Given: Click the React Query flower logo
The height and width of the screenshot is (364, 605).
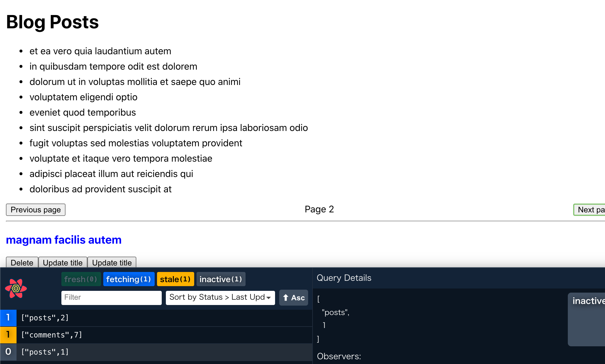Looking at the screenshot, I should pos(16,288).
